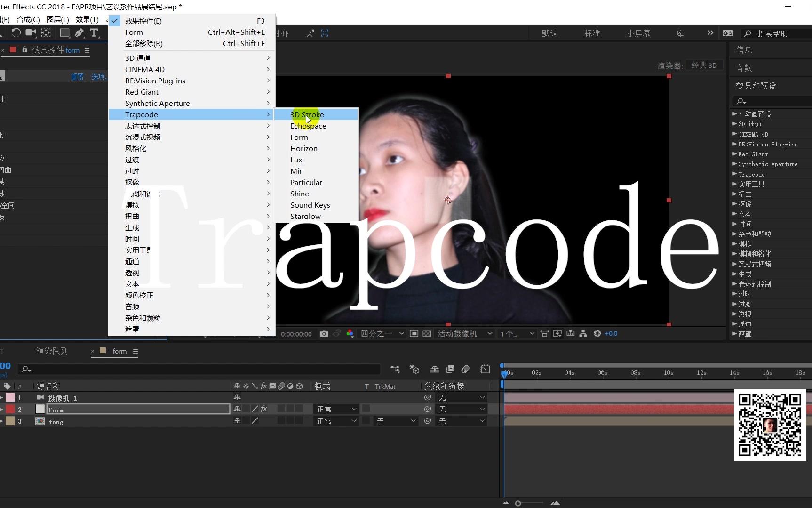This screenshot has height=508, width=812.
Task: Choose Particular from Trapcode submenu
Action: click(316, 182)
